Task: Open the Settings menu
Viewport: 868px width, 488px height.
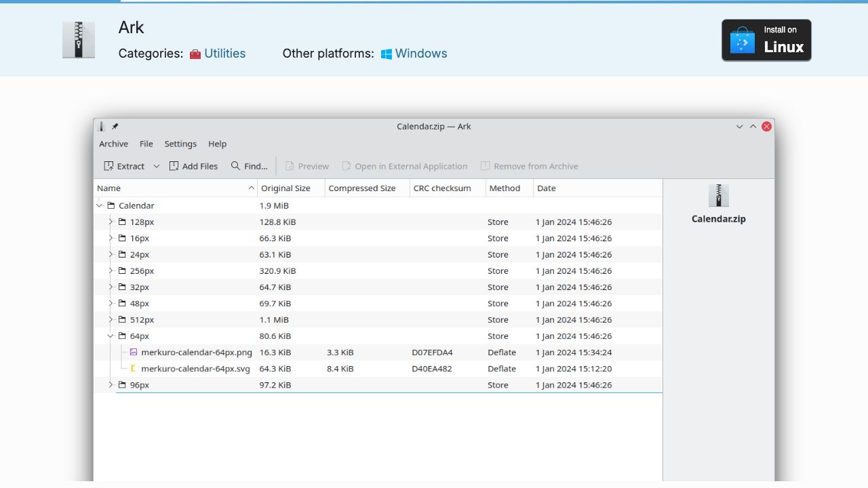Action: tap(180, 144)
